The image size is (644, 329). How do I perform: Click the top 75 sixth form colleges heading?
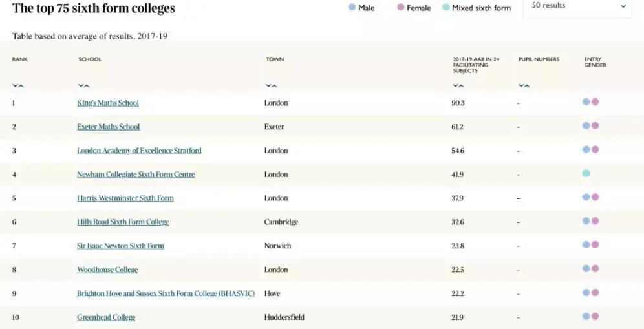pyautogui.click(x=94, y=8)
